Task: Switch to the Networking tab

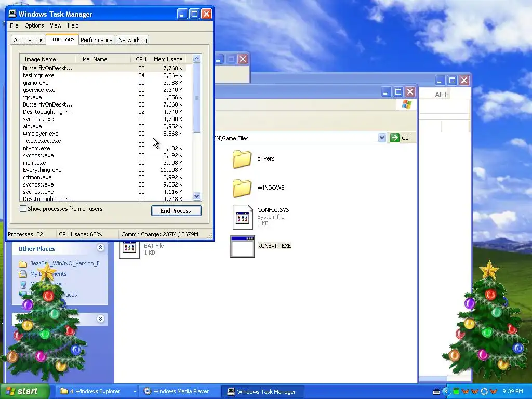Action: coord(132,40)
